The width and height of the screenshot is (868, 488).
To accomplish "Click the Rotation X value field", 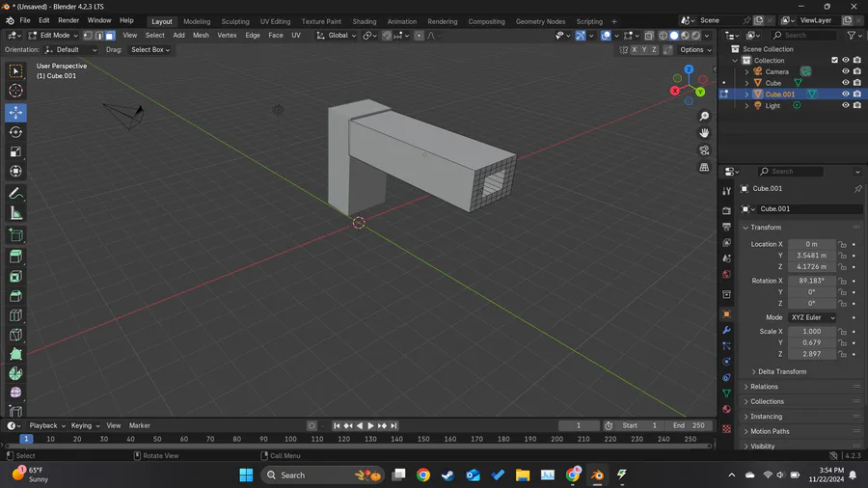I will pyautogui.click(x=811, y=281).
